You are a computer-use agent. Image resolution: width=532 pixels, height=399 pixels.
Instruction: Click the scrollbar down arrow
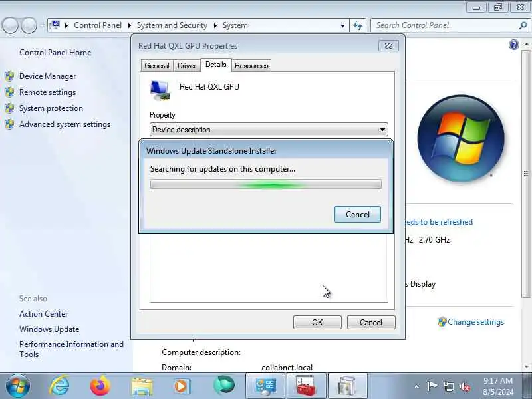(x=526, y=367)
